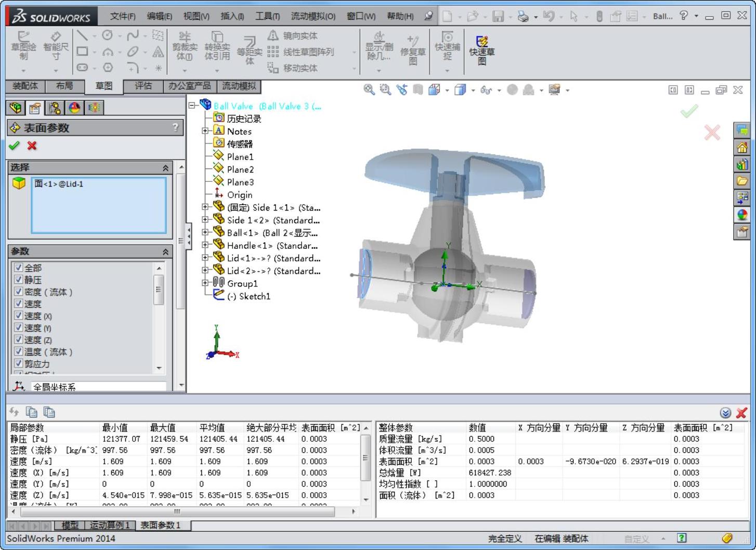Toggle the 速度 (X) checkbox

pos(18,315)
